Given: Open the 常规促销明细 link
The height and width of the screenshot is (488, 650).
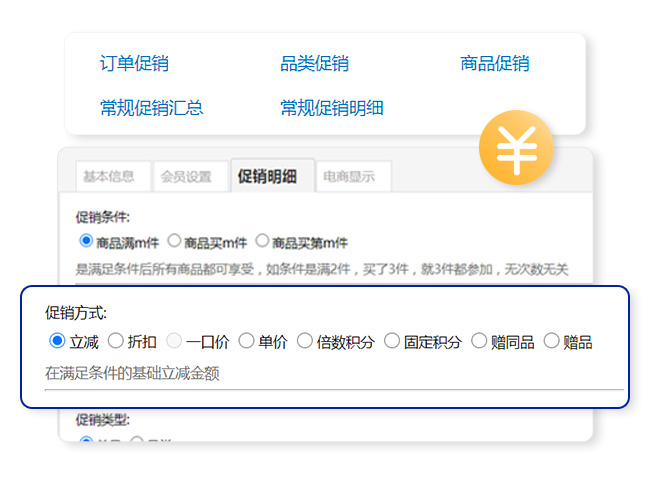Looking at the screenshot, I should pos(331,108).
